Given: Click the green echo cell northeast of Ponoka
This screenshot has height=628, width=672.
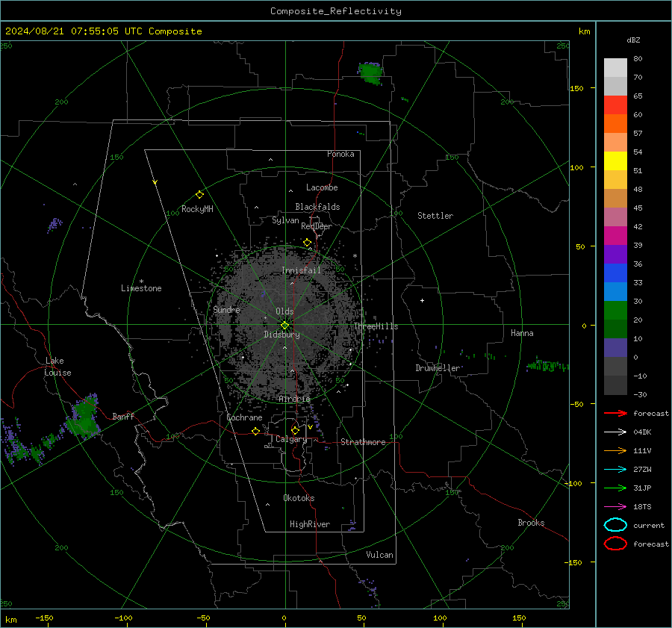Looking at the screenshot, I should coord(370,72).
